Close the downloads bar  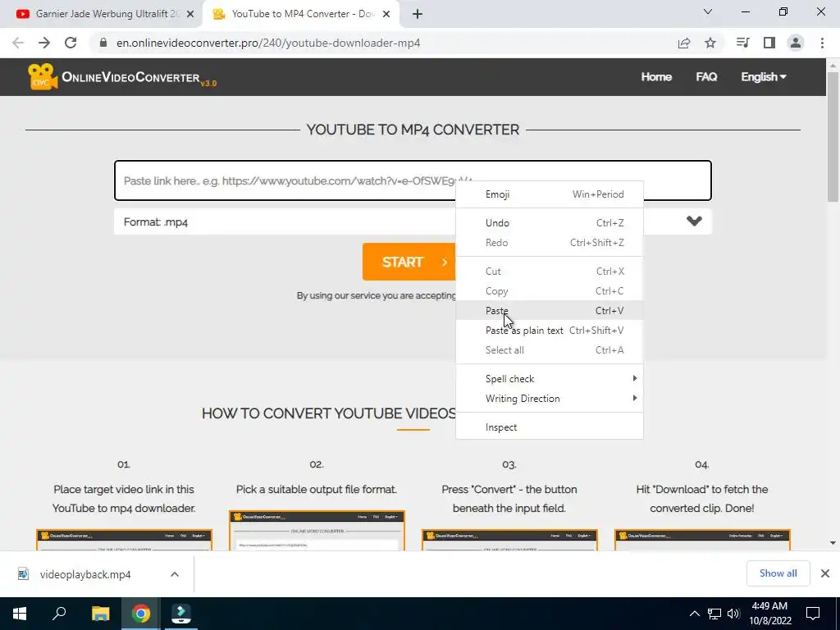[825, 573]
